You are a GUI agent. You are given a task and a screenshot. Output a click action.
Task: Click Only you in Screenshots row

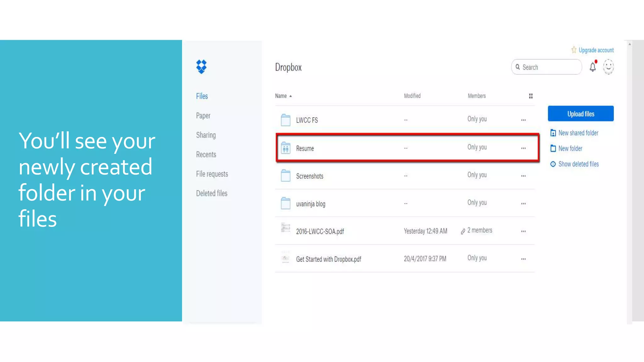click(x=477, y=175)
